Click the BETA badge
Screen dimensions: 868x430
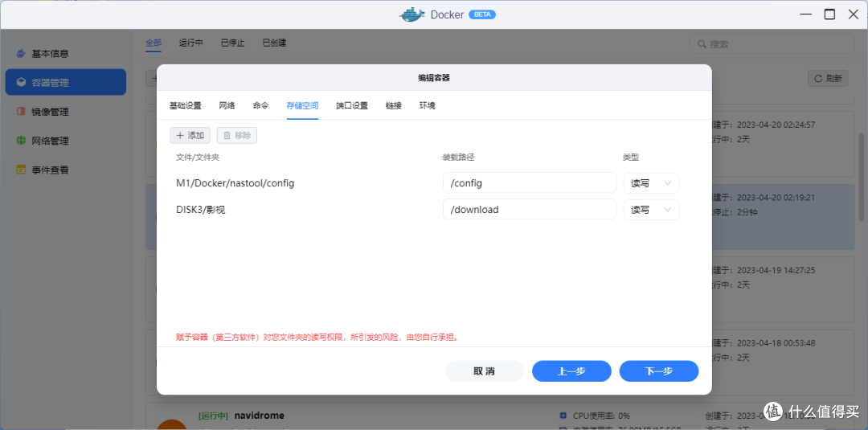(482, 15)
